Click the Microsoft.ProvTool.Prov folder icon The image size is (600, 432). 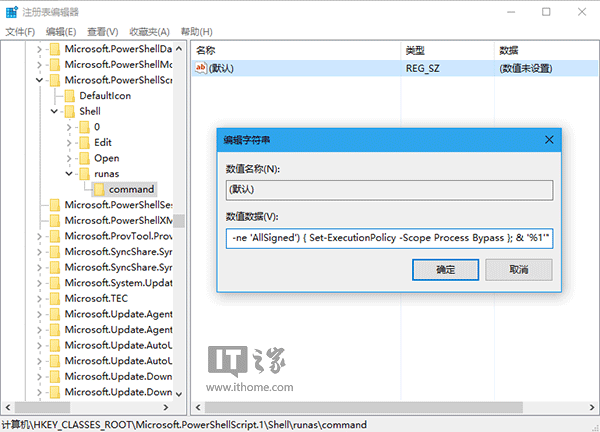(55, 236)
